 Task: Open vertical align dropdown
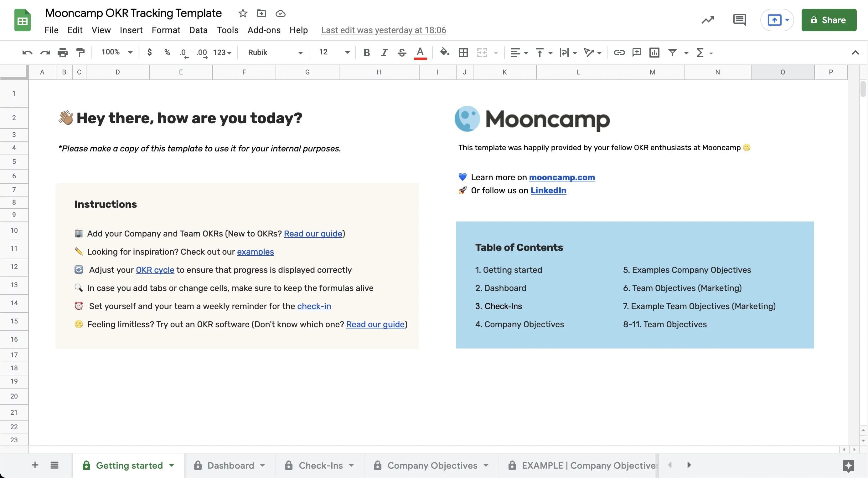coord(544,53)
